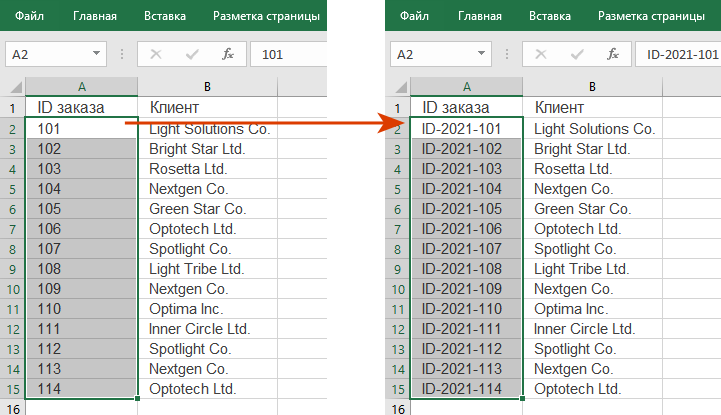The height and width of the screenshot is (415, 721).
Task: Select all corner triangle in right sheet
Action: [x=401, y=87]
